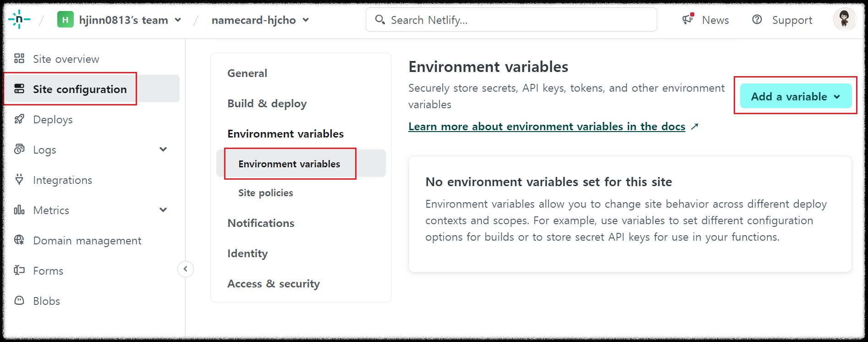Open the Add a variable dropdown

[x=796, y=96]
